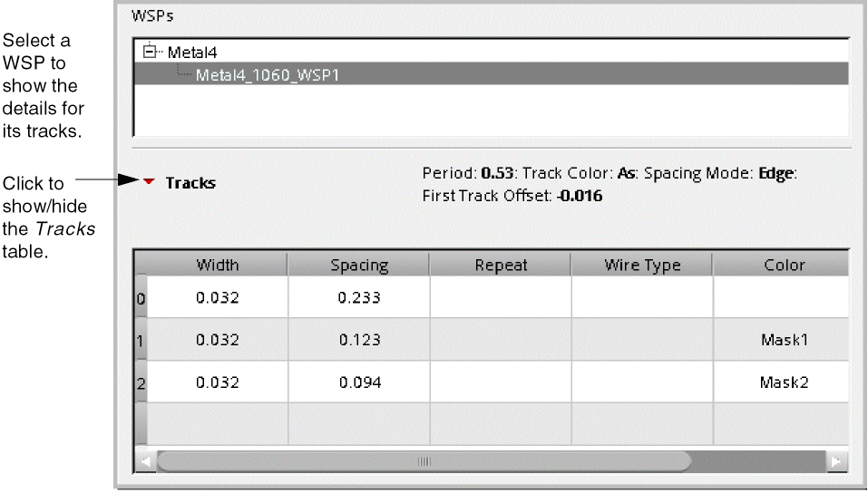
Task: Click the Wire Type cell in row 0
Action: point(642,297)
